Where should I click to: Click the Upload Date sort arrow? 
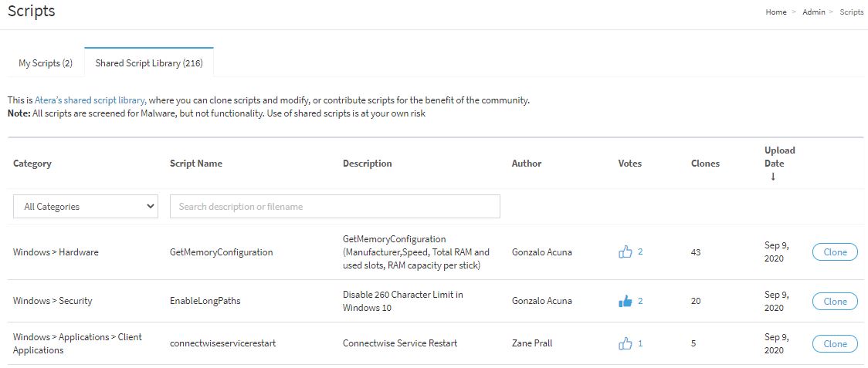(x=773, y=177)
